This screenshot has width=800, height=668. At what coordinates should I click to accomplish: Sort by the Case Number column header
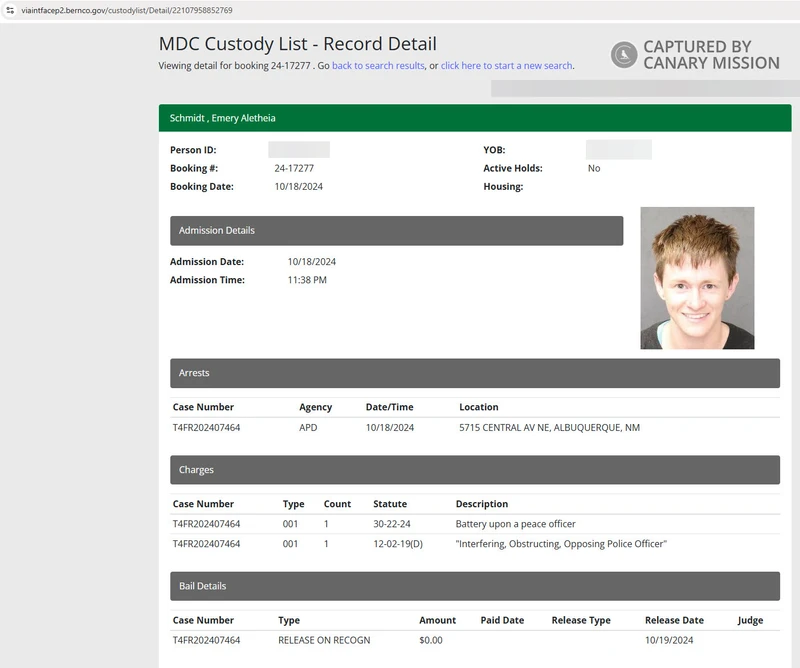202,406
